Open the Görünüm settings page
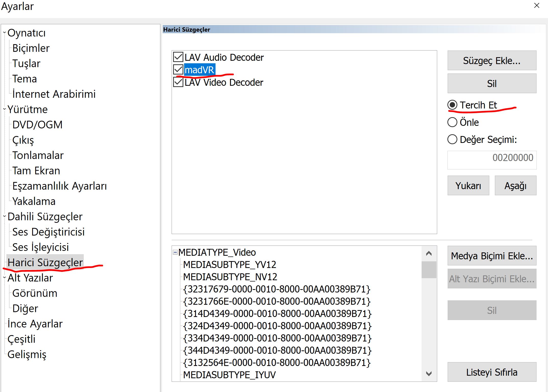Screen dimensions: 548x392 click(35, 293)
